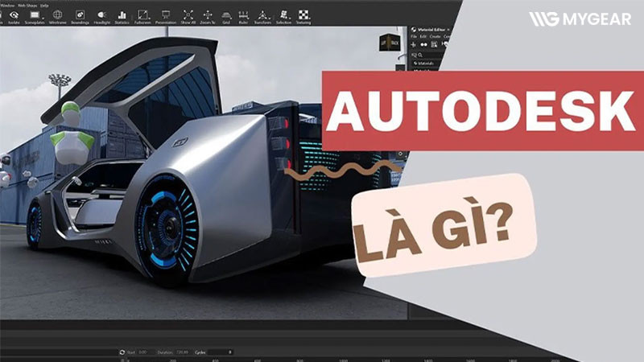Select the Transform tool icon

pyautogui.click(x=262, y=15)
